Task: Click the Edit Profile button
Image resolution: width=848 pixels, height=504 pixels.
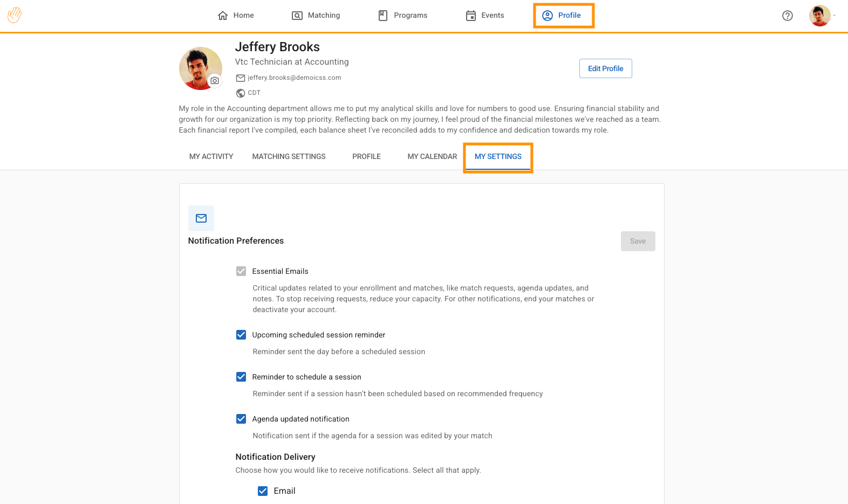Action: point(605,68)
